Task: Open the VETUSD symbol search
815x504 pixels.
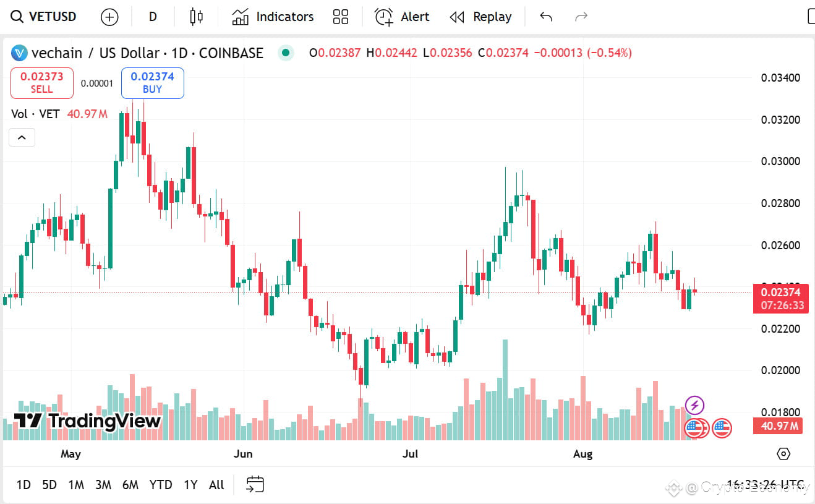Action: point(43,17)
